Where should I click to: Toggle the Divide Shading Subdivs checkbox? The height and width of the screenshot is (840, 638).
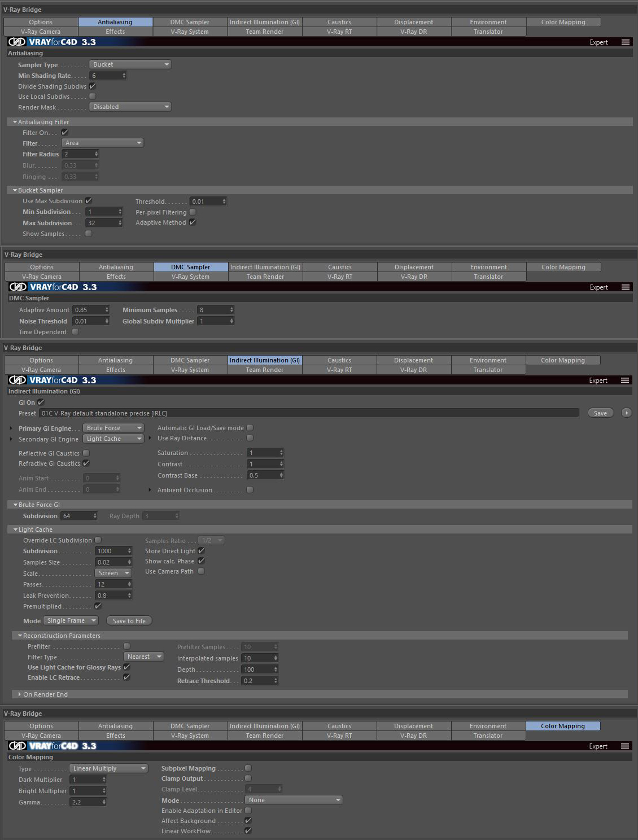tap(92, 86)
